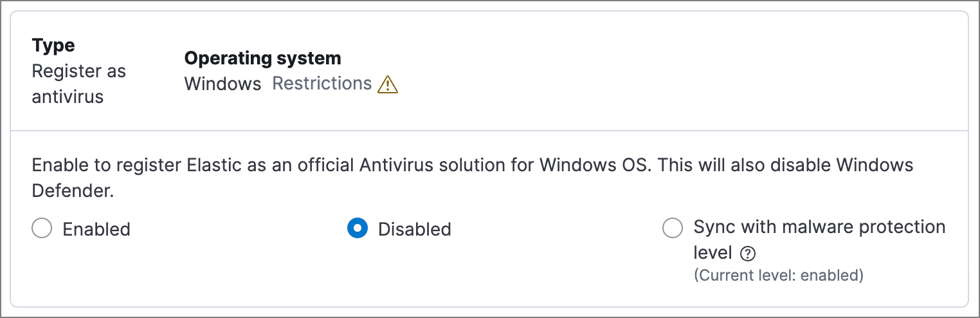Select the Enabled radio button

tap(42, 229)
